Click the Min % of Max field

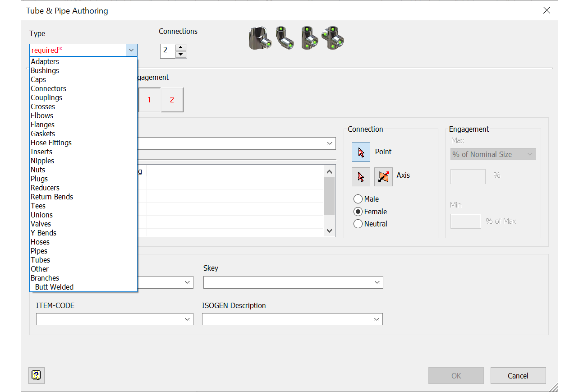[466, 221]
